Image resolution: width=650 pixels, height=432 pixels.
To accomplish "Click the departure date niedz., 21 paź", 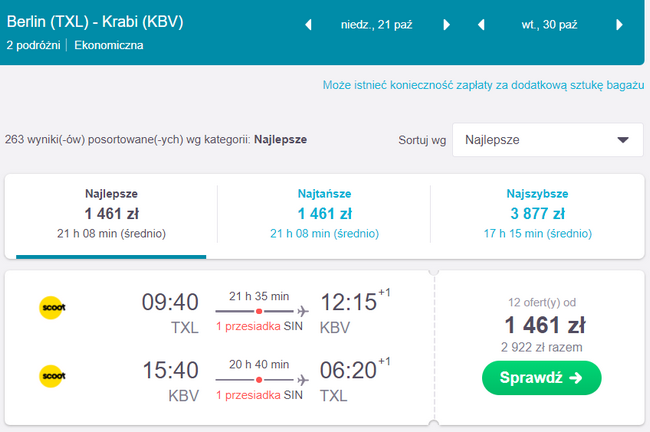I will 376,25.
